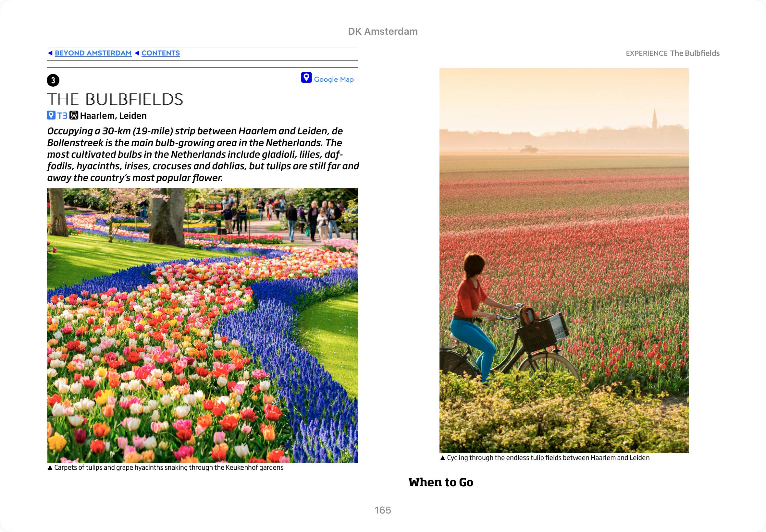Click the black circled number 3 marker
The height and width of the screenshot is (532, 766).
pyautogui.click(x=53, y=80)
